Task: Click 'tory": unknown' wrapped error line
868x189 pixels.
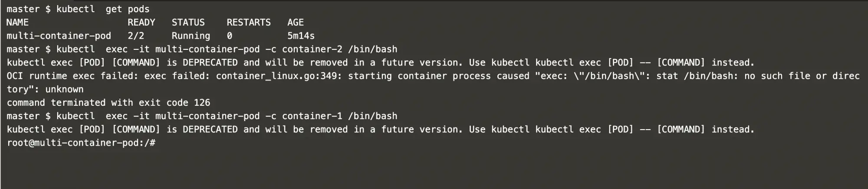Action: [45, 89]
